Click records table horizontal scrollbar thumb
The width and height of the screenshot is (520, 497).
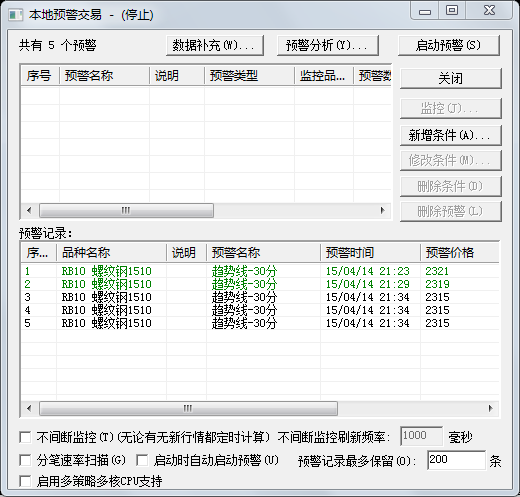188,408
